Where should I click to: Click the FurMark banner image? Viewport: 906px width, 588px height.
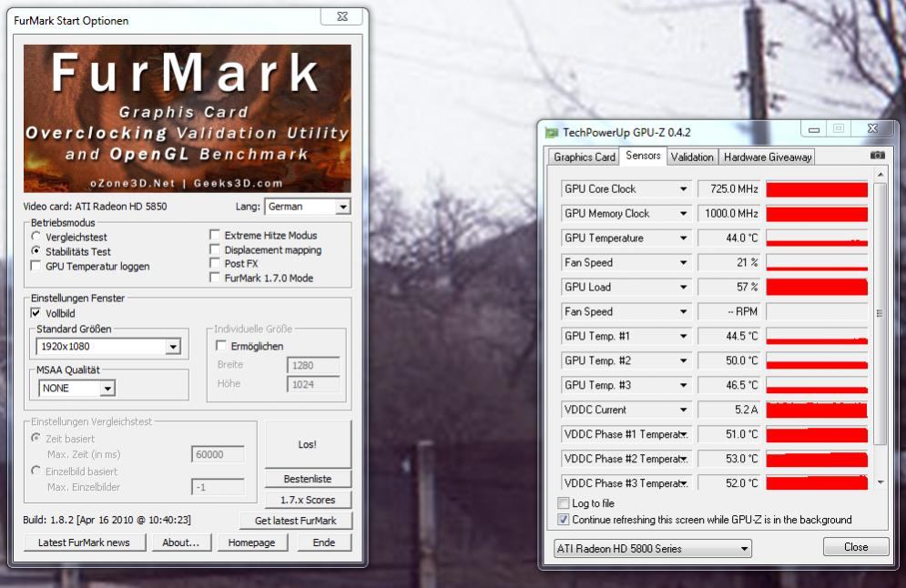pyautogui.click(x=188, y=118)
